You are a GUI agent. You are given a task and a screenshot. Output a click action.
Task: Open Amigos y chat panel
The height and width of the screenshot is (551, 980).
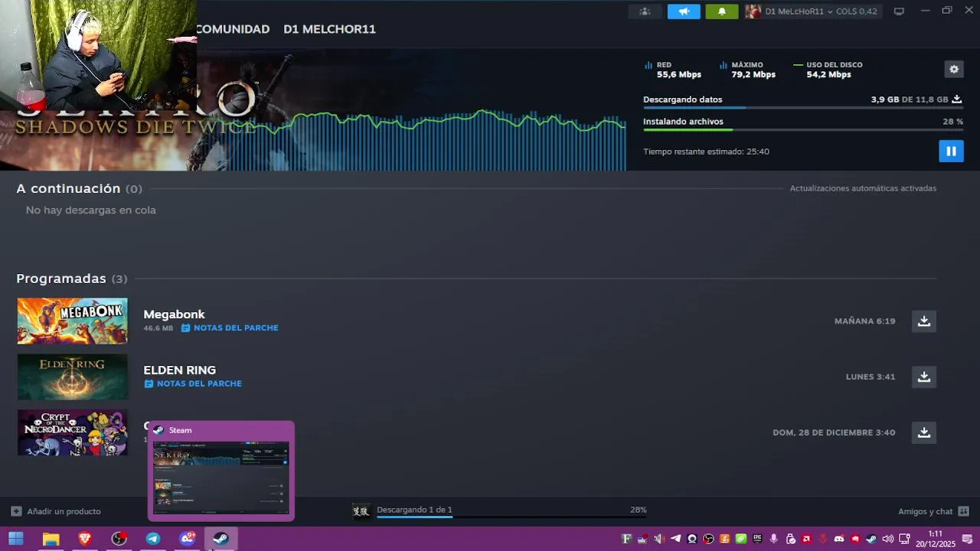[x=933, y=511]
